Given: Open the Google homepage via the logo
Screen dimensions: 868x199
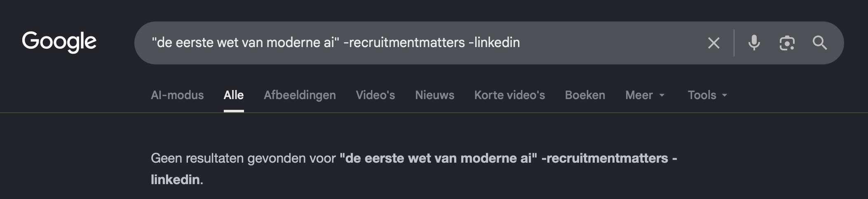Looking at the screenshot, I should click(59, 42).
